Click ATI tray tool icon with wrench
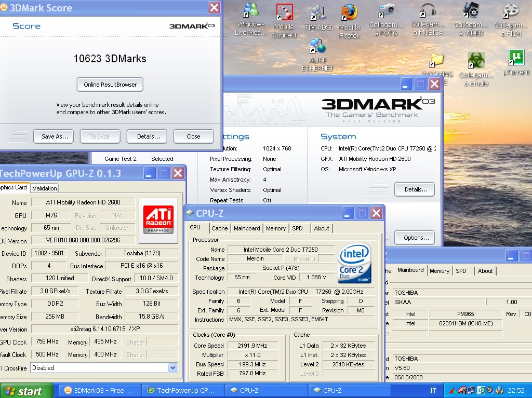The width and height of the screenshot is (532, 398). tap(463, 391)
